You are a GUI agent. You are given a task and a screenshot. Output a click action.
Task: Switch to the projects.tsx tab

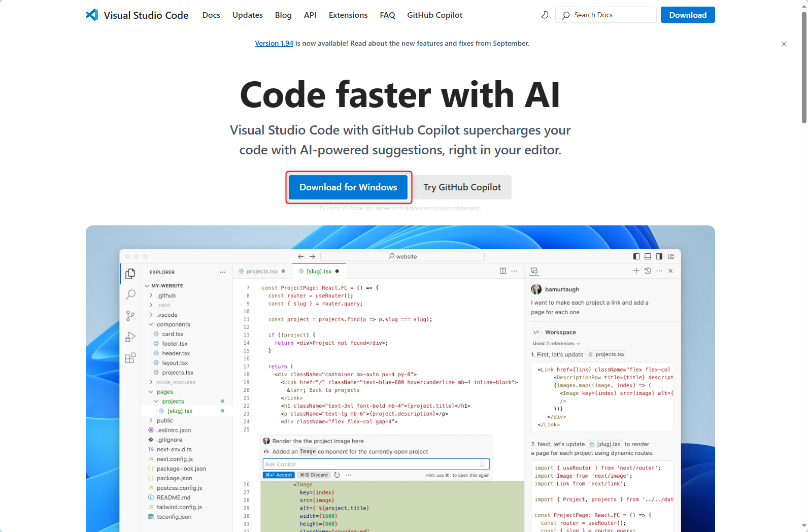pyautogui.click(x=262, y=272)
